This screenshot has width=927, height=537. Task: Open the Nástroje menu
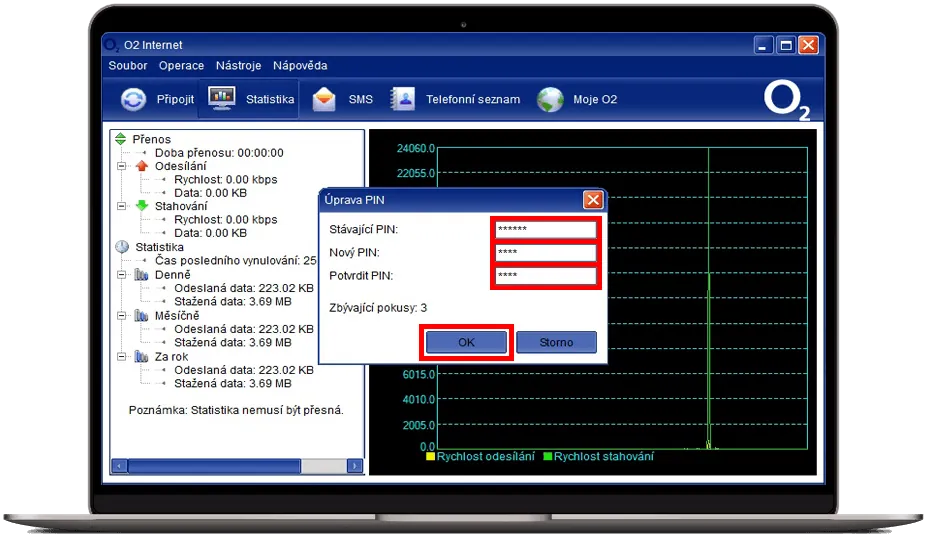pyautogui.click(x=238, y=66)
